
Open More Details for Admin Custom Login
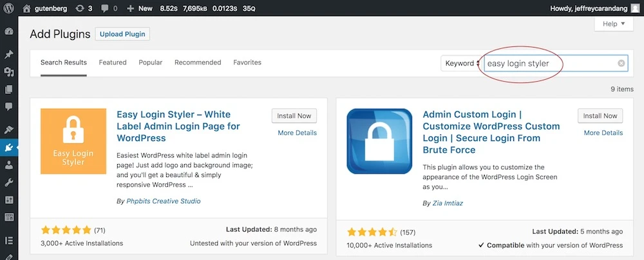coord(603,133)
